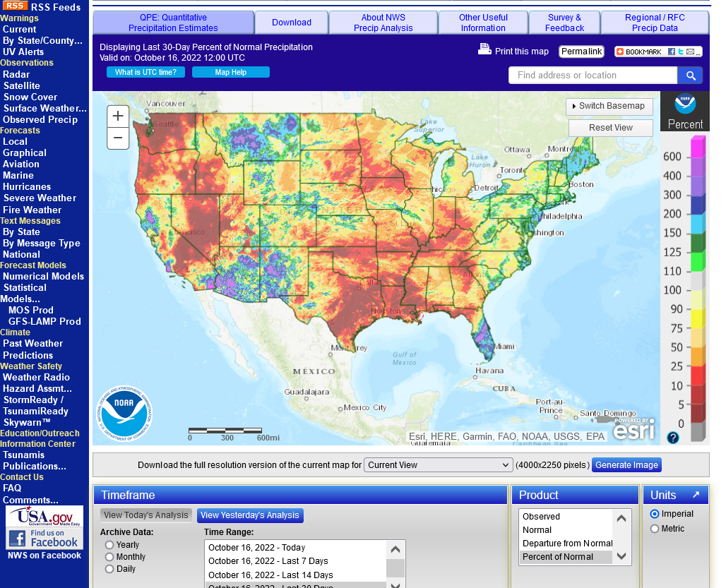Click the orange Bookmark plus icon

(x=620, y=52)
